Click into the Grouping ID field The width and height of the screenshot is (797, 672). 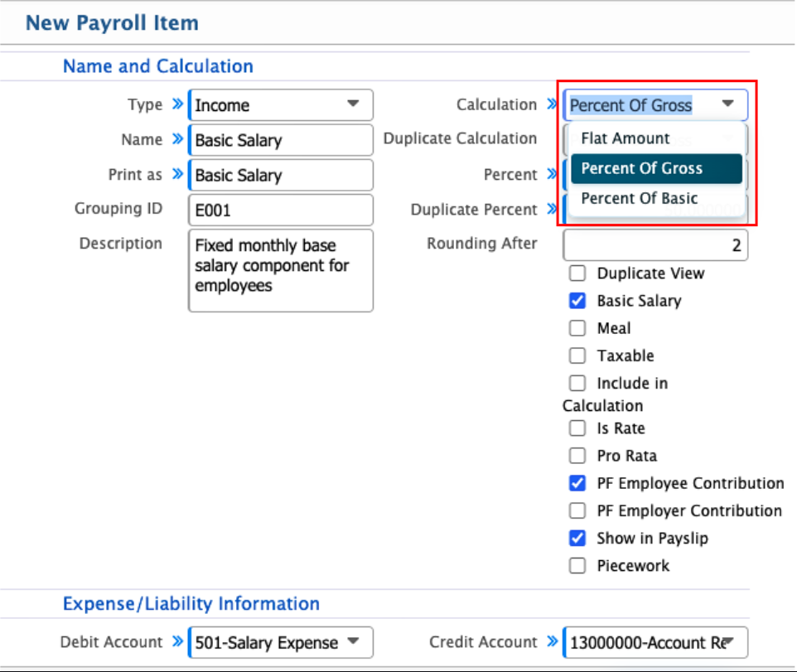pyautogui.click(x=281, y=210)
